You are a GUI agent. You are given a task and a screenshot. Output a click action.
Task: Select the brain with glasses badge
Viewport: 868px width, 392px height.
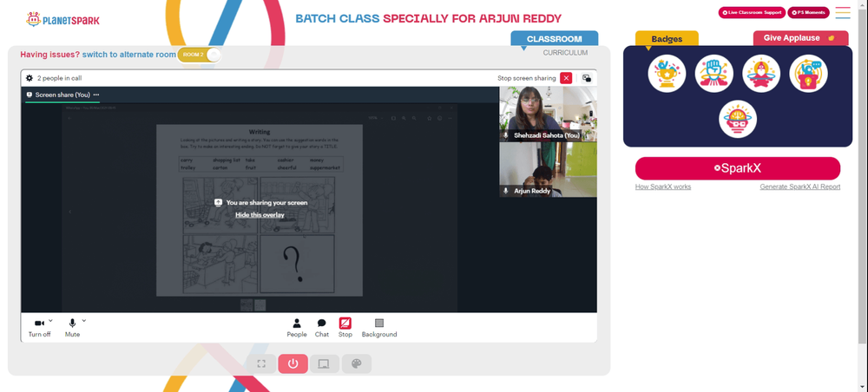point(738,119)
